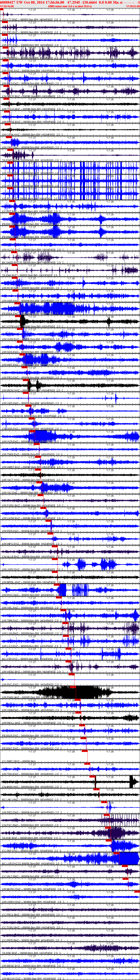Click the UW.RED.EHZ trace label
Screen dimensions: 140x980
pyautogui.click(x=32, y=813)
